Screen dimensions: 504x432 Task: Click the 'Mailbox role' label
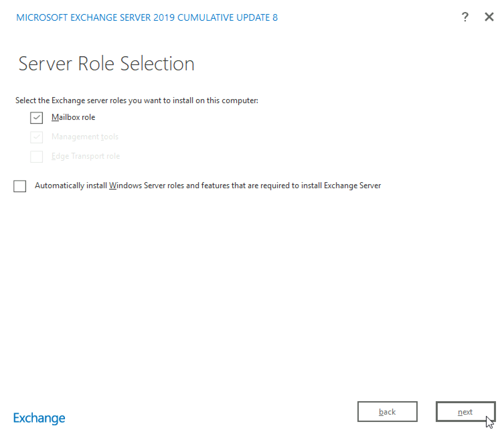(x=73, y=117)
